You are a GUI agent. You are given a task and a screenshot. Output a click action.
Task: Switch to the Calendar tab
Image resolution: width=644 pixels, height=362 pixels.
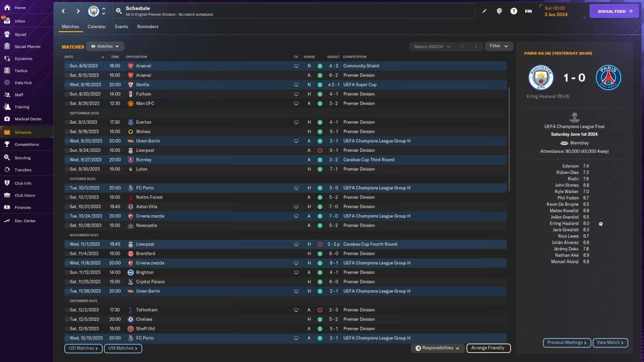(x=97, y=27)
